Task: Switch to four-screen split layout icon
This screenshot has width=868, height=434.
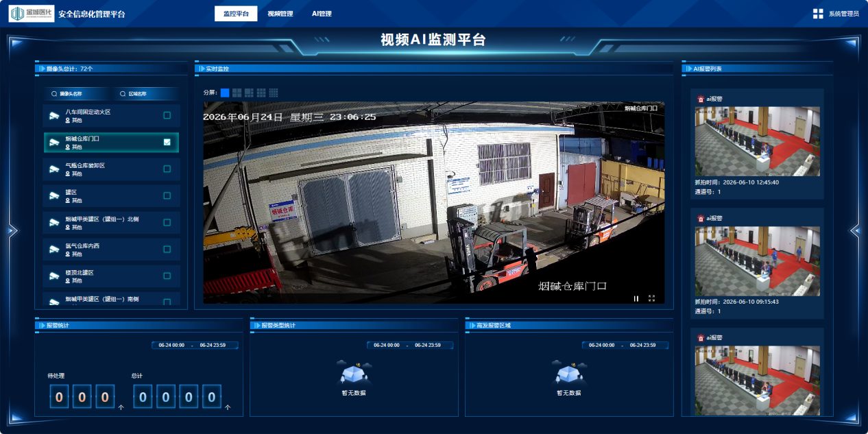Action: point(237,93)
